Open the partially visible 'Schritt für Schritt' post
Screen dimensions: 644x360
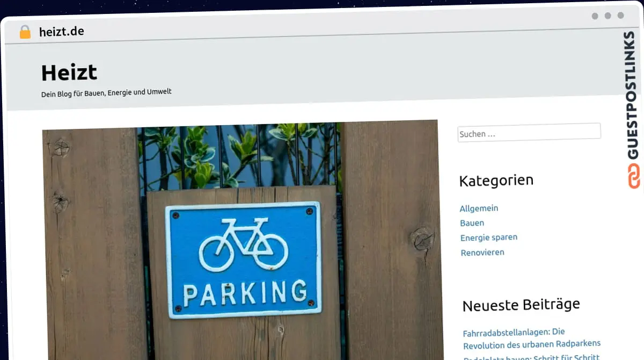[531, 356]
